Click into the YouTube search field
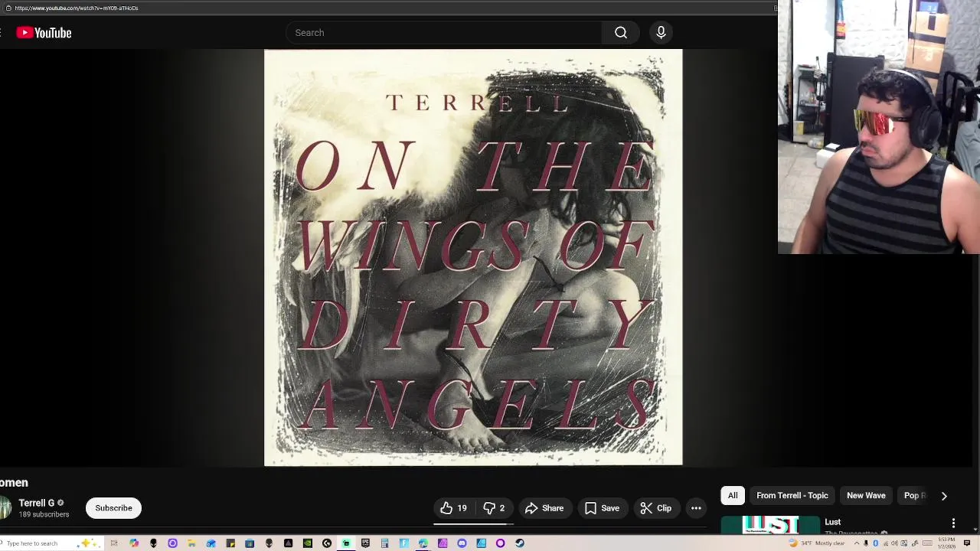The width and height of the screenshot is (980, 551). tap(444, 33)
